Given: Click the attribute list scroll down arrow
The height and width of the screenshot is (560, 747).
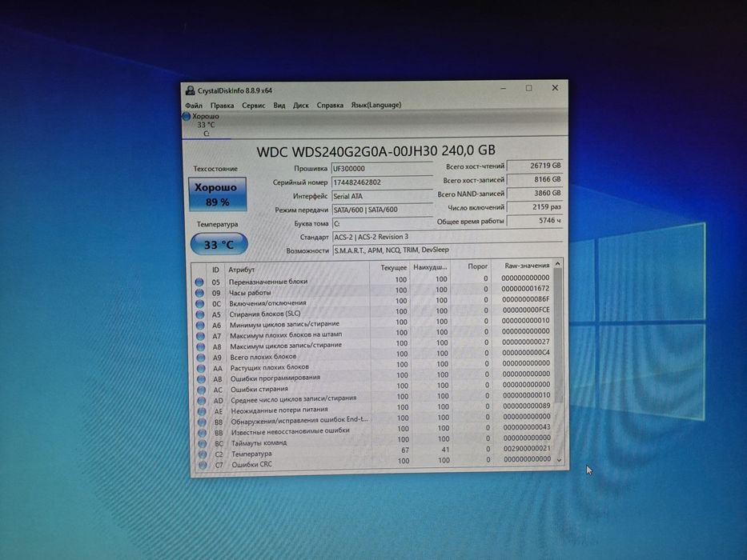Looking at the screenshot, I should (560, 461).
